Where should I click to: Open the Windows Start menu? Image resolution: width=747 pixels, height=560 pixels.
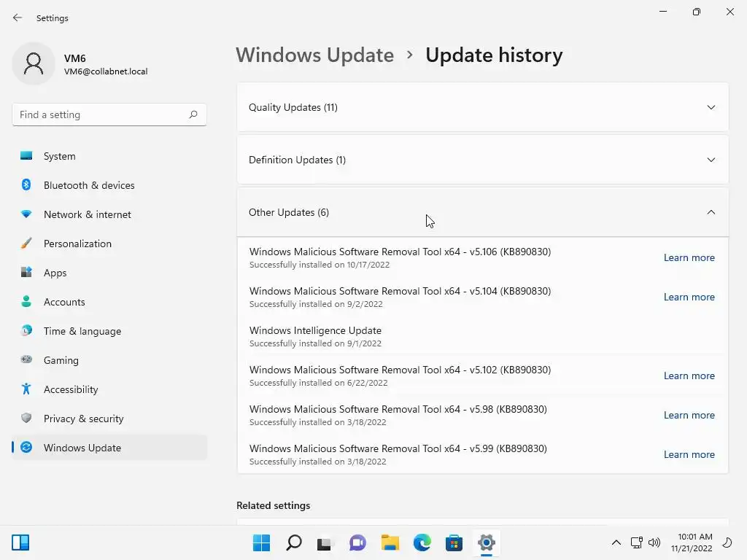tap(261, 542)
